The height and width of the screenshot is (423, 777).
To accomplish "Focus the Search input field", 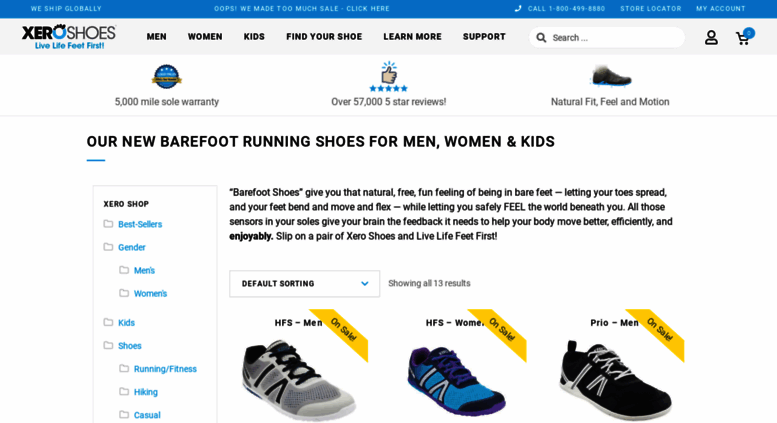I will pyautogui.click(x=616, y=38).
